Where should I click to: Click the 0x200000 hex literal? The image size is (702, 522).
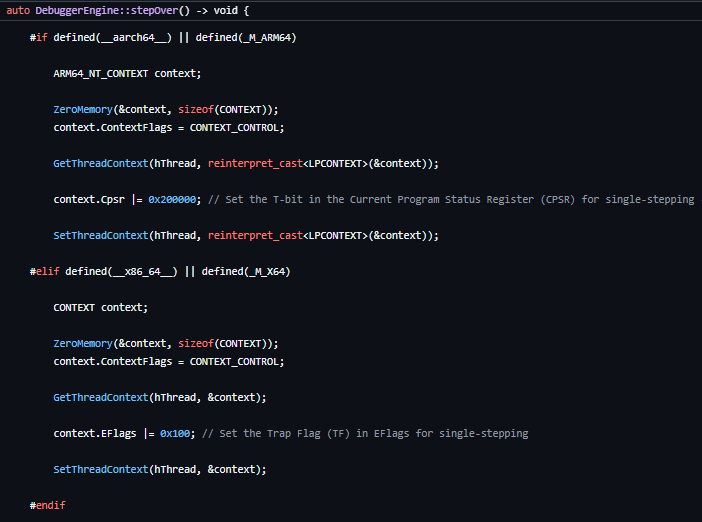tap(172, 199)
